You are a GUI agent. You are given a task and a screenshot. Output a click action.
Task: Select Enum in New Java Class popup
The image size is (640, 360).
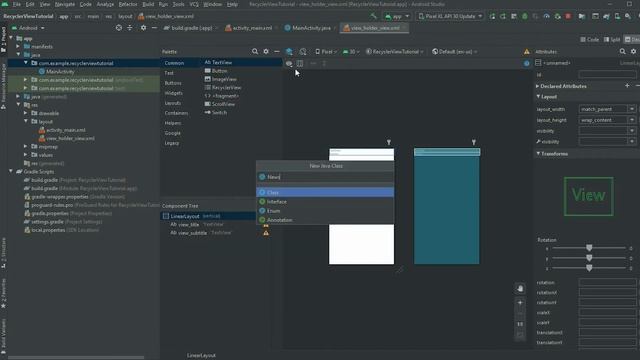(x=325, y=211)
